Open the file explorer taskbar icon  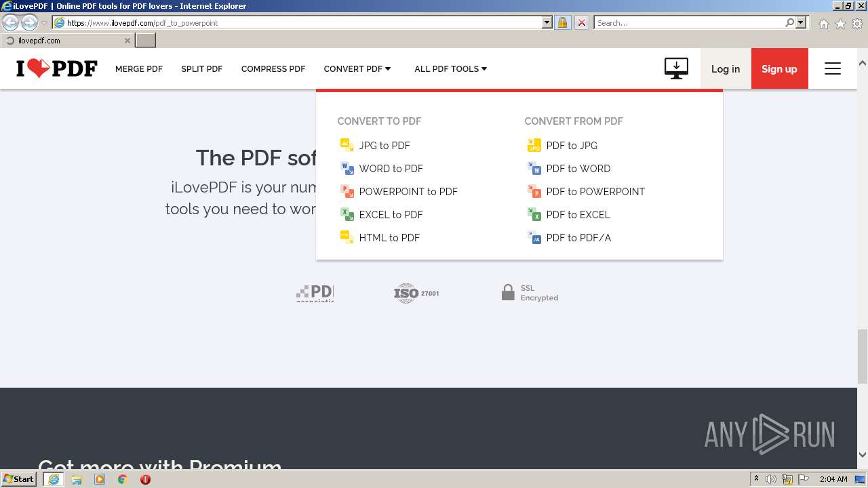click(x=77, y=479)
